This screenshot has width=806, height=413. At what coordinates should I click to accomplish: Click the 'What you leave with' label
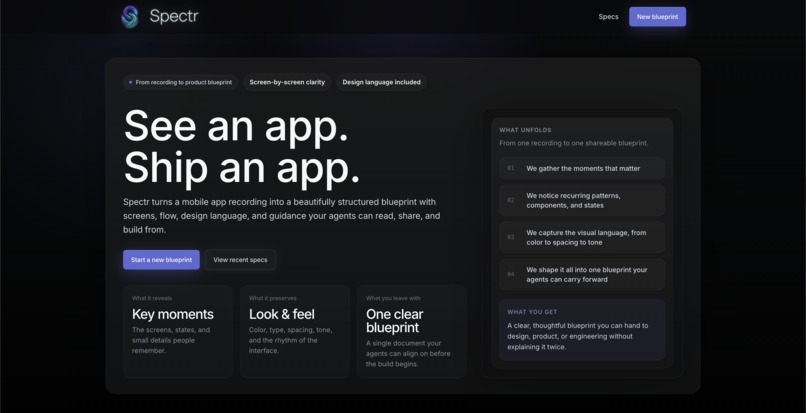point(393,298)
